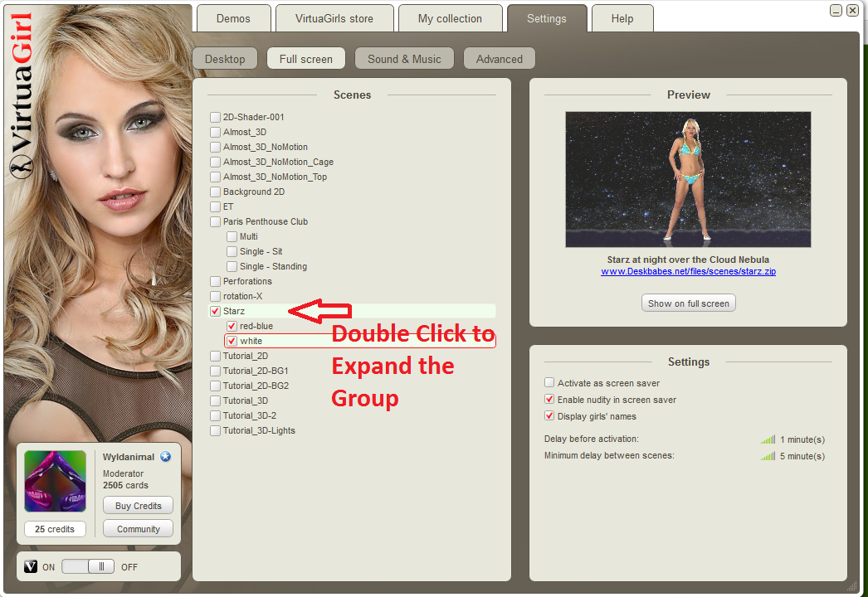Enable the Almost_3D_NoMotion_Cage checkbox

click(x=215, y=163)
